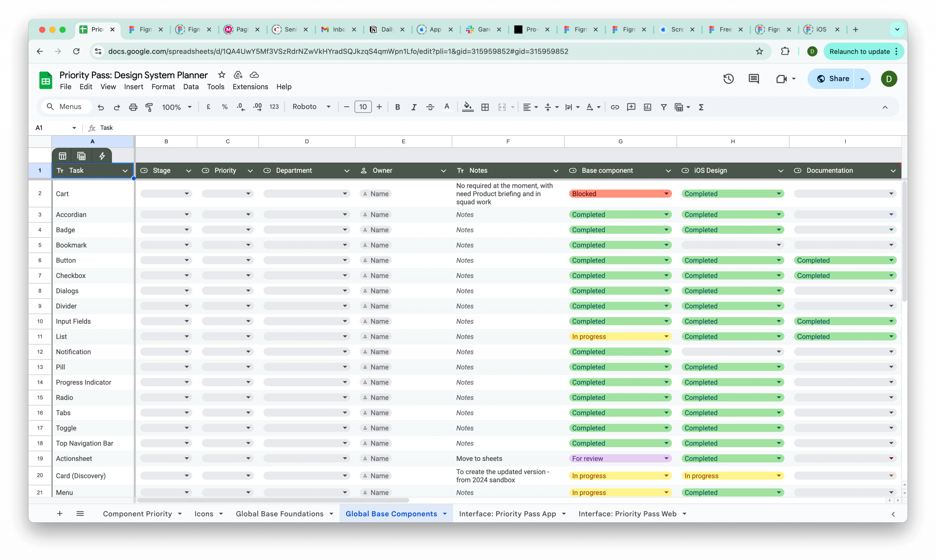Click the font size input field
The image size is (936, 560).
(363, 107)
